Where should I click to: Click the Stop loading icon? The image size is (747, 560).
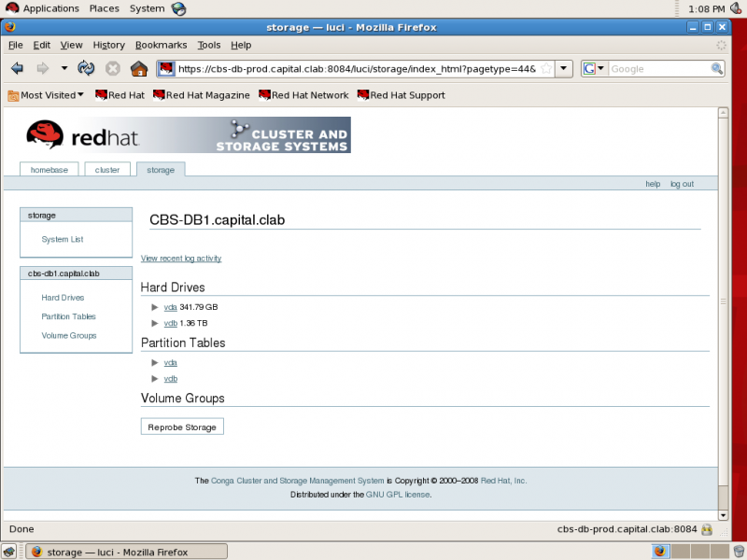113,68
